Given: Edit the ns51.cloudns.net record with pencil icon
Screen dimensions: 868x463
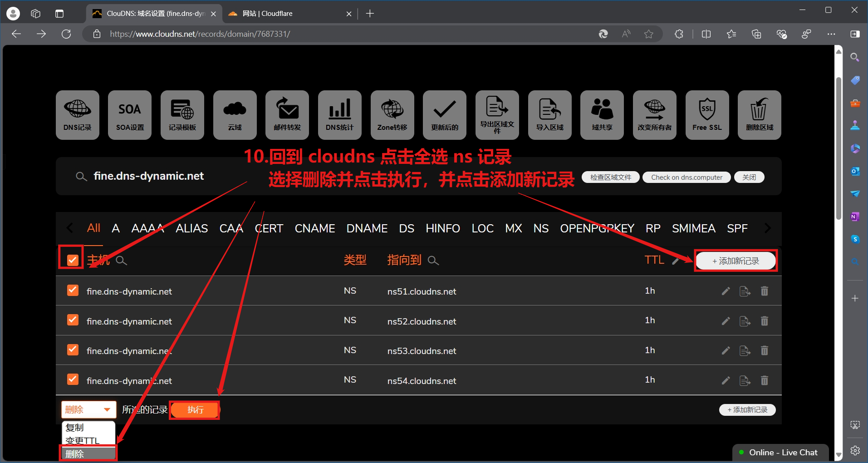Looking at the screenshot, I should tap(726, 291).
